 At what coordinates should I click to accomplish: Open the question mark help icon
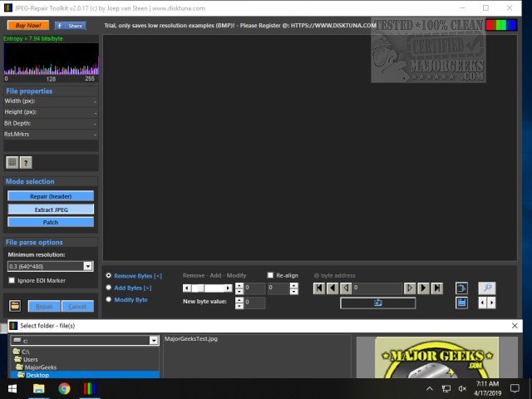coord(26,163)
